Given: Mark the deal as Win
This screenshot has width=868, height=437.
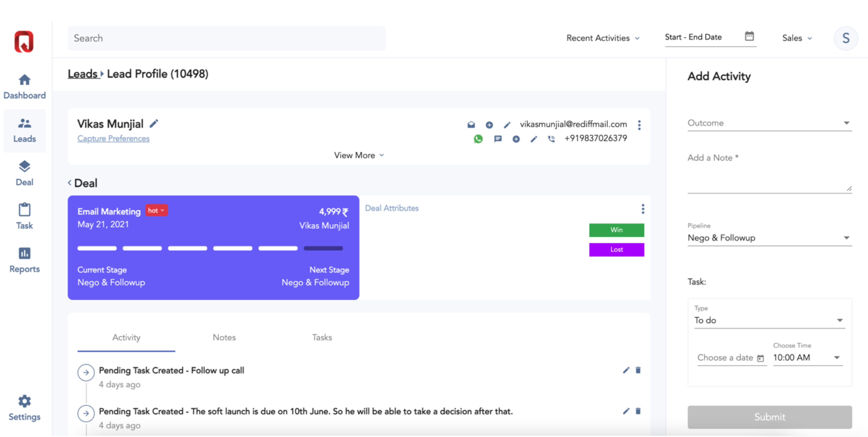Looking at the screenshot, I should [x=616, y=230].
